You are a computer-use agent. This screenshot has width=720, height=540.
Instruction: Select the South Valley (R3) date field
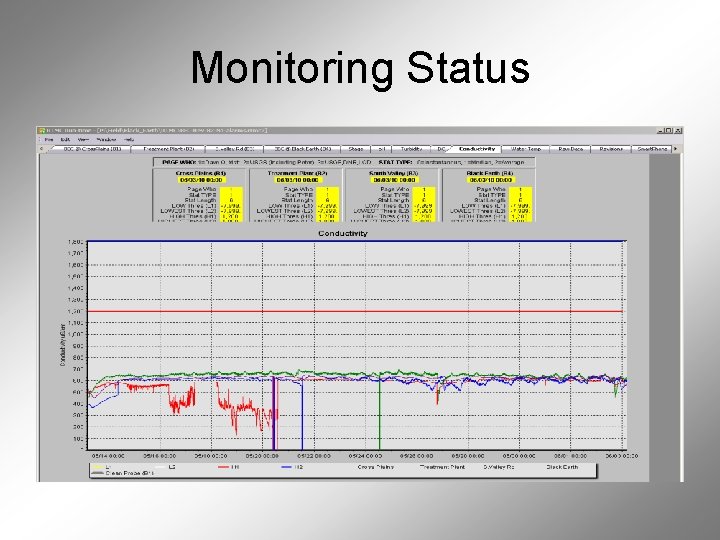pos(394,180)
